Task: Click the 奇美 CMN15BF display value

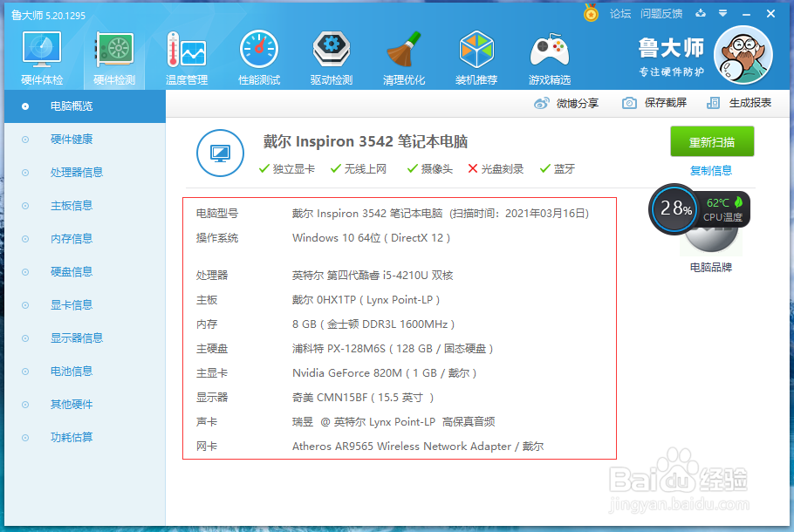Action: point(363,398)
